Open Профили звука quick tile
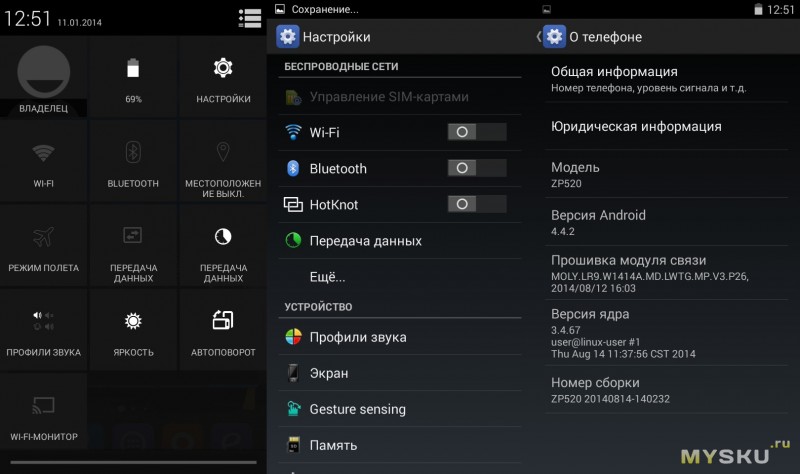This screenshot has height=474, width=800. click(43, 330)
